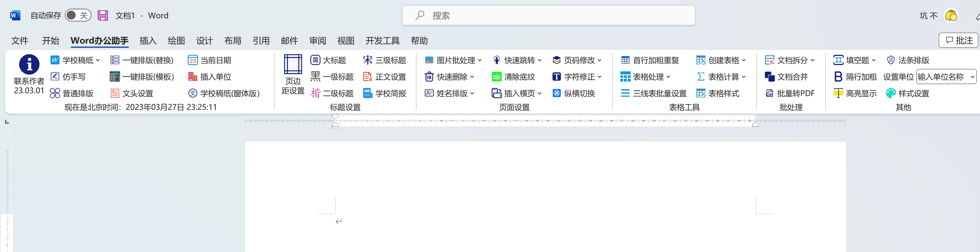Open 样式设置 style settings

[907, 93]
